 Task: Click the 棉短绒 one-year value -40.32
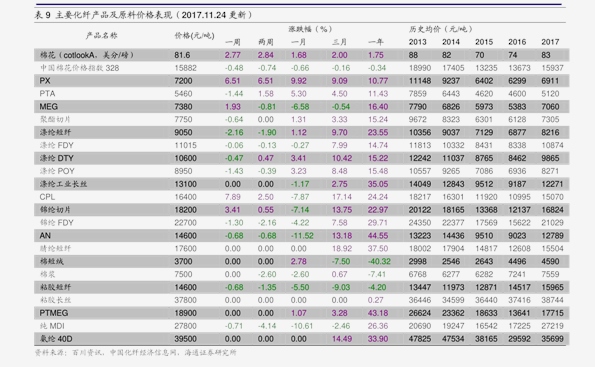pos(379,261)
